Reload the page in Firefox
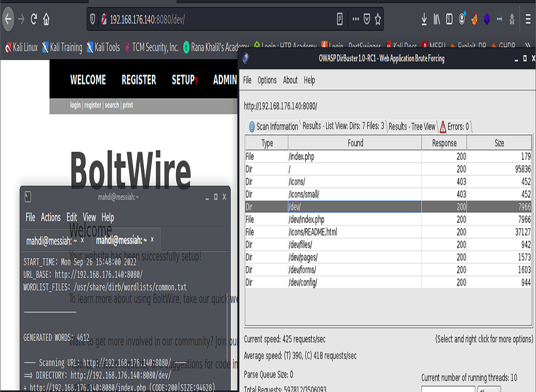Viewport: 536px width, 392px height. [34, 19]
